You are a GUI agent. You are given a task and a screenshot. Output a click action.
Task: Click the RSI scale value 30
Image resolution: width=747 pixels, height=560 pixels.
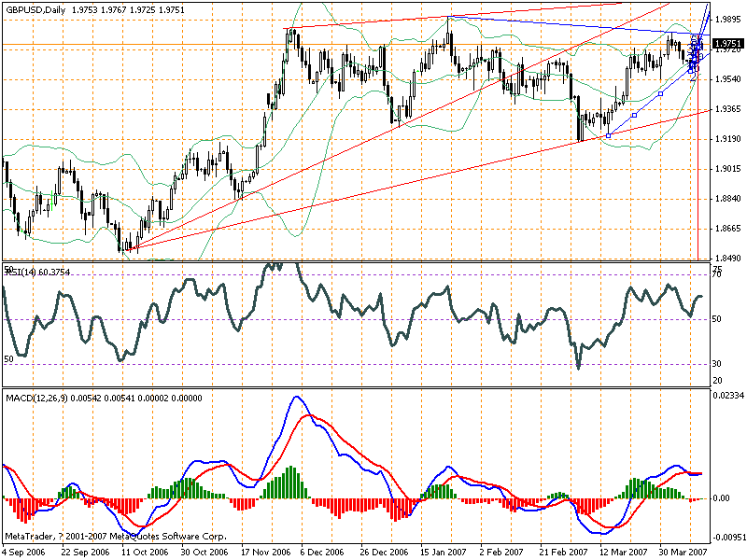pyautogui.click(x=716, y=363)
